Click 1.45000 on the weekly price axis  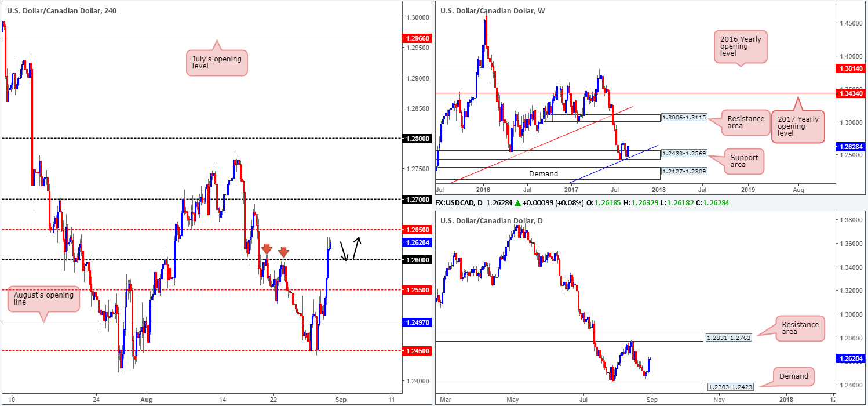(850, 24)
